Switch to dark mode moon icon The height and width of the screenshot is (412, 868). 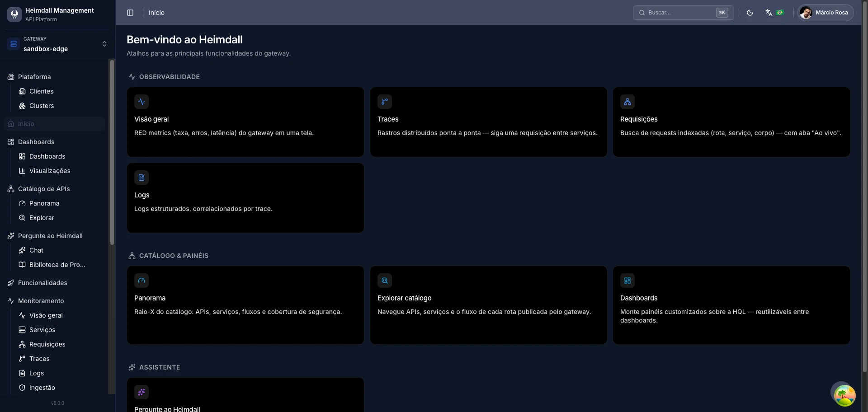pos(750,13)
